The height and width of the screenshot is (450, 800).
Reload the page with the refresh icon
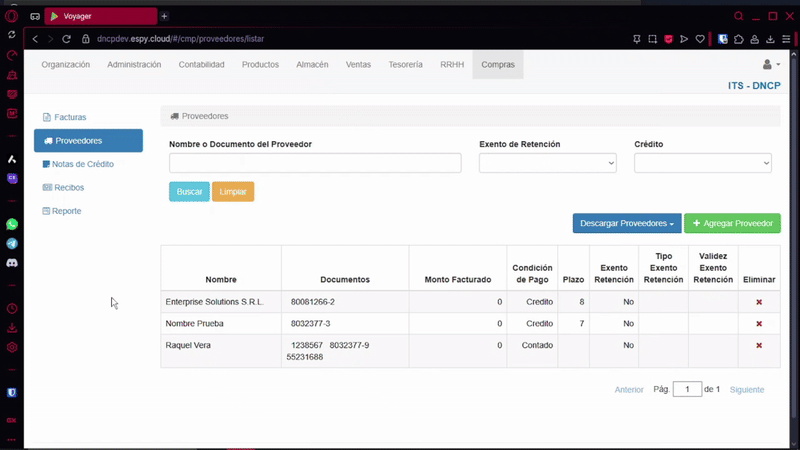pyautogui.click(x=67, y=39)
